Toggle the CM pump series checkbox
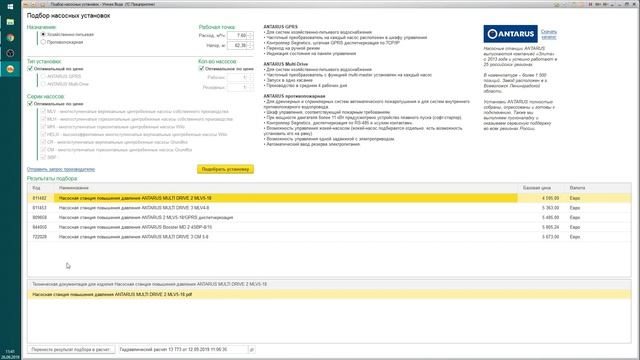The image size is (640, 360). (43, 150)
